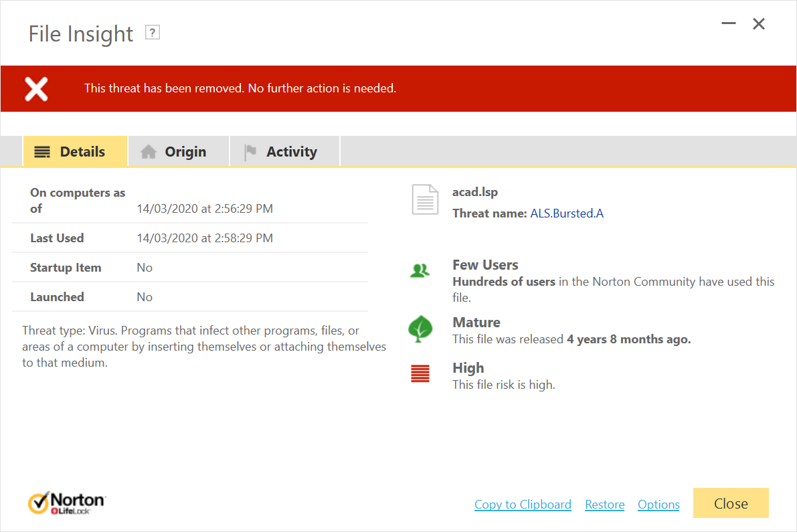
Task: Click the green Mature leaf icon
Action: [x=420, y=329]
